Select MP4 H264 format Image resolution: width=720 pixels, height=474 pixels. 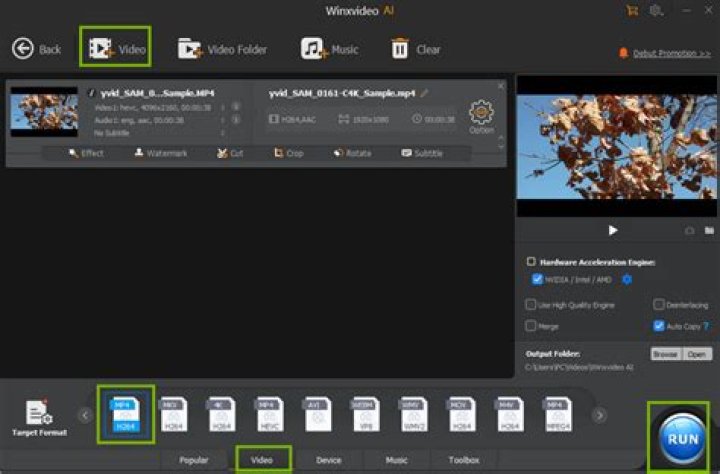(125, 414)
